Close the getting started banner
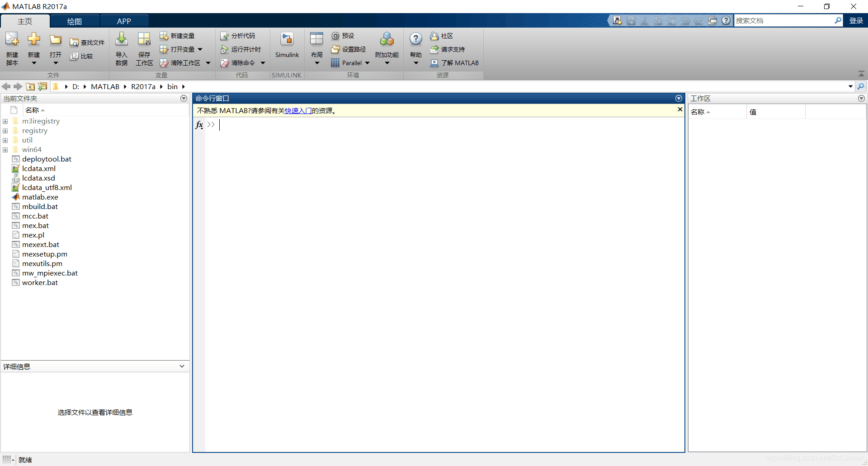Viewport: 868px width, 466px height. click(x=680, y=109)
